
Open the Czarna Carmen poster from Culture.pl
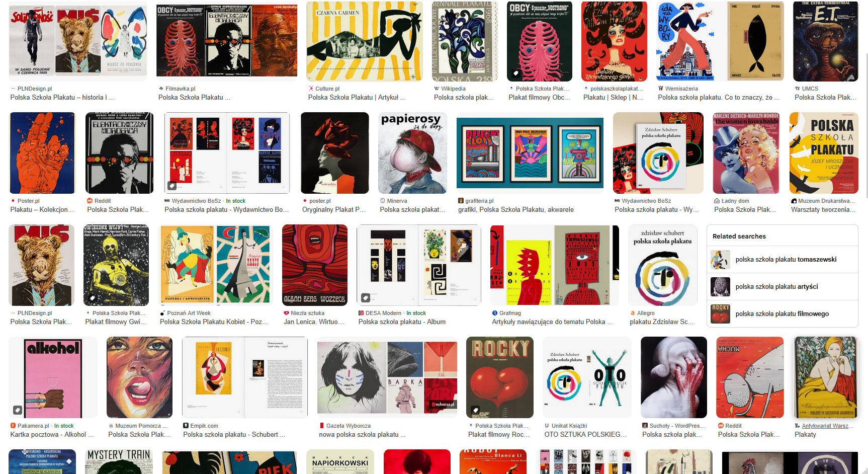click(x=365, y=41)
